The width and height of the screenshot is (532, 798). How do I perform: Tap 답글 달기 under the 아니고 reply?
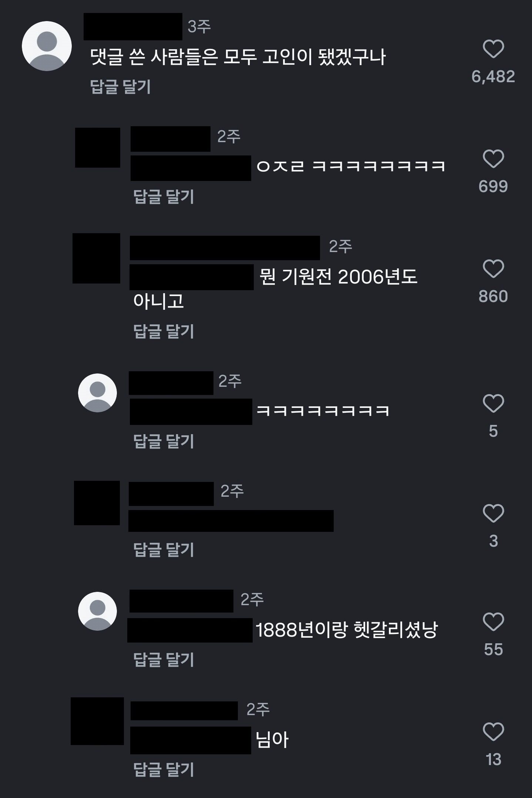(164, 331)
